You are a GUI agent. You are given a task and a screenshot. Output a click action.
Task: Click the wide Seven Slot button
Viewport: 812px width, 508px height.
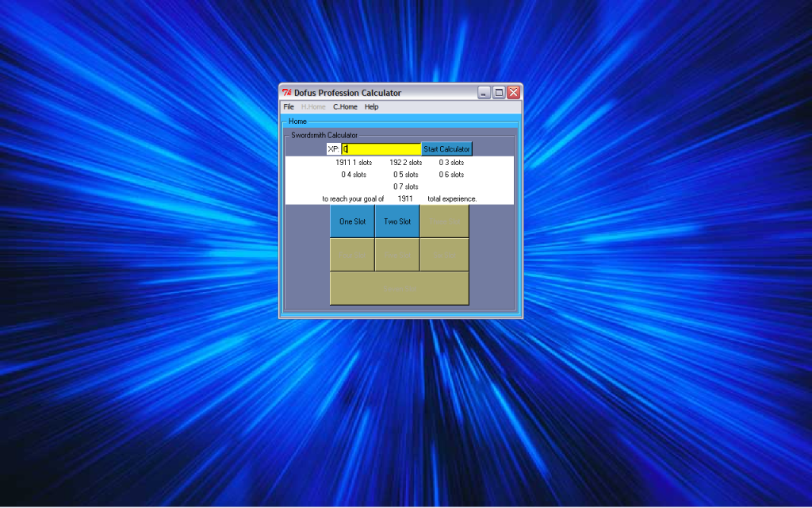[400, 289]
